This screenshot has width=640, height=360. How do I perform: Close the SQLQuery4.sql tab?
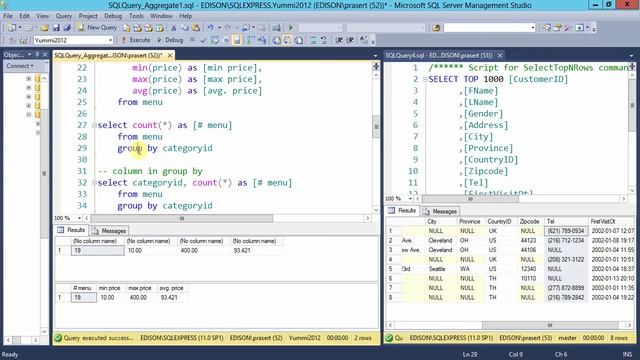(500, 55)
